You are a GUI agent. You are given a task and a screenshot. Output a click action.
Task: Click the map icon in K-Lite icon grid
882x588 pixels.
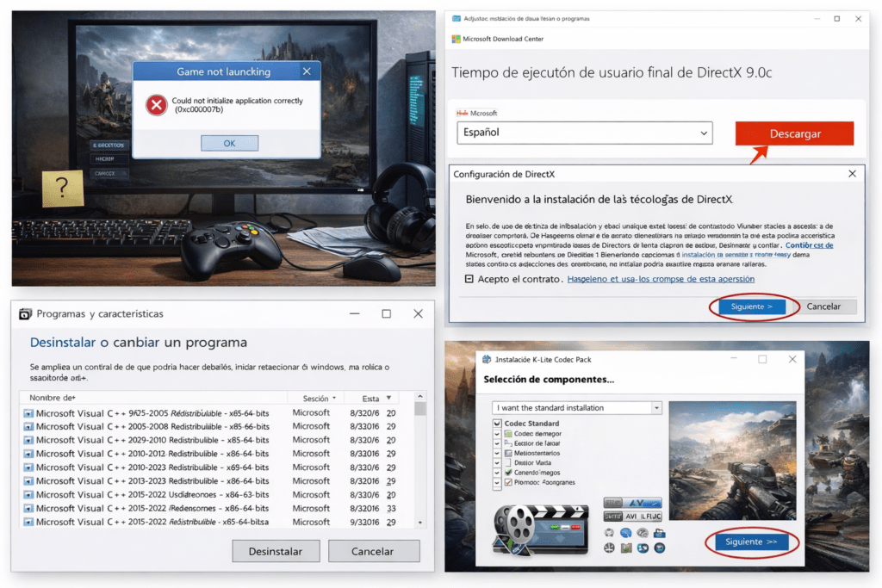[x=625, y=548]
